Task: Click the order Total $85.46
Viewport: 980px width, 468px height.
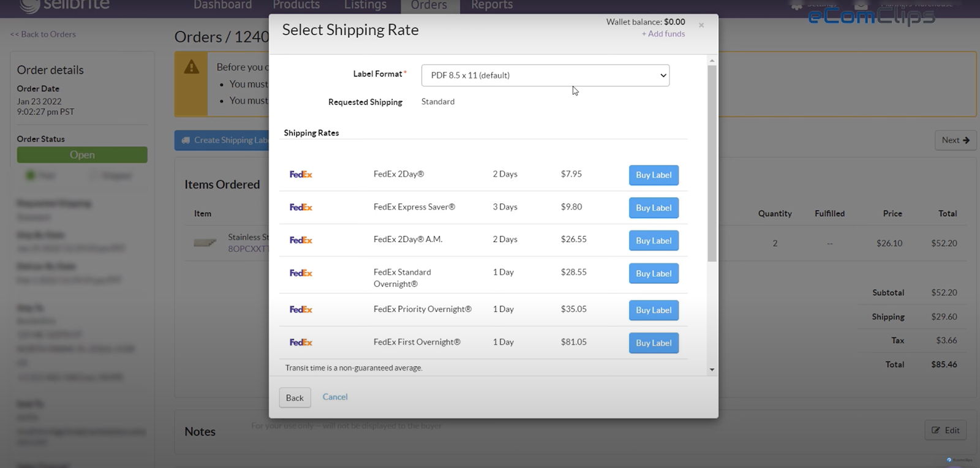Action: [944, 364]
